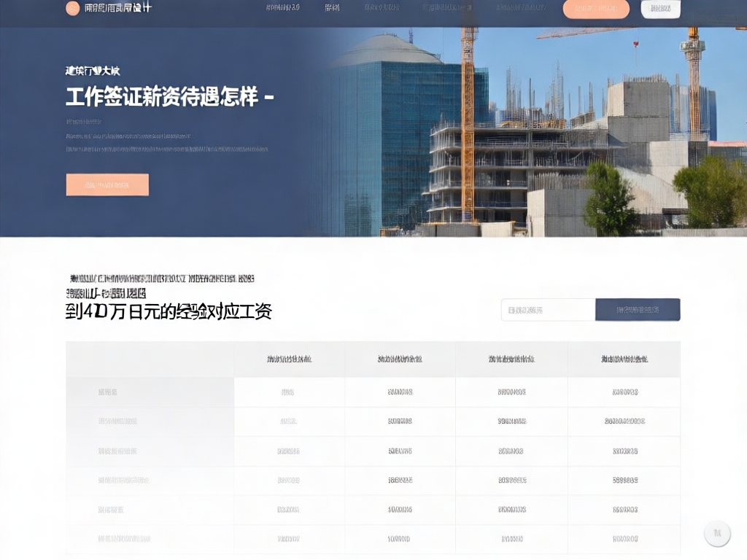The width and height of the screenshot is (747, 560).
Task: Click the last row of the salary table
Action: tap(372, 540)
